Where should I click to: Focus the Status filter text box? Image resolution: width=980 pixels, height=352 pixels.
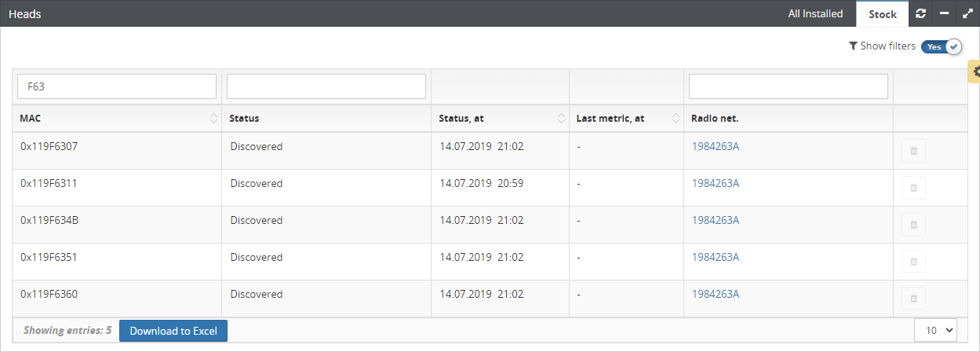click(x=326, y=86)
